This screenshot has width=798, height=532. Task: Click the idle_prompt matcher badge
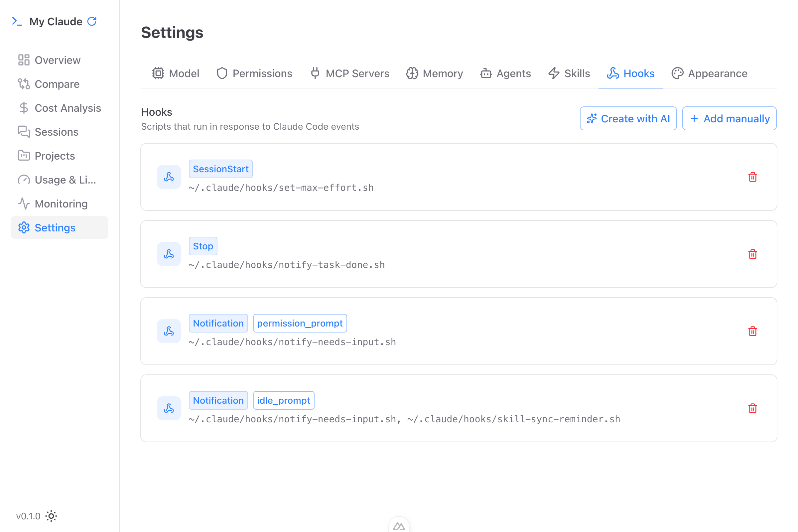coord(284,400)
